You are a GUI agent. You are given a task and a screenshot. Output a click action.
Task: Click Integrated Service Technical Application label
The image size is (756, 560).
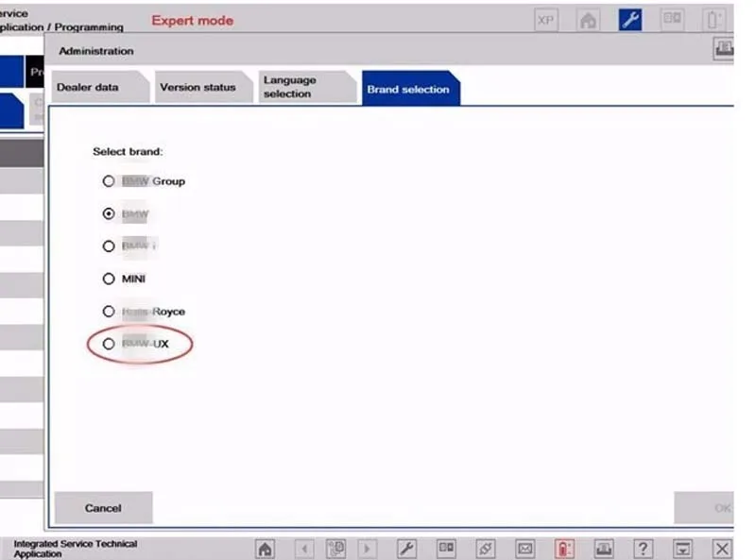[x=76, y=549]
